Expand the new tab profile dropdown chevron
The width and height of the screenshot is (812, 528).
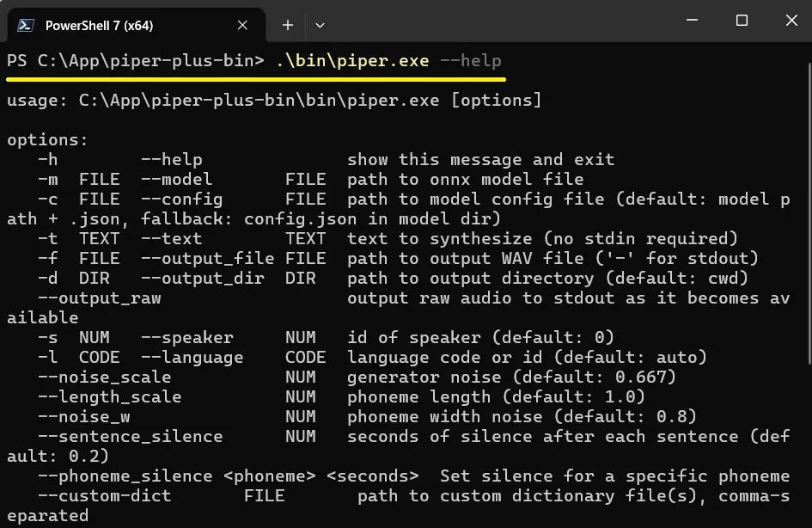coord(320,25)
